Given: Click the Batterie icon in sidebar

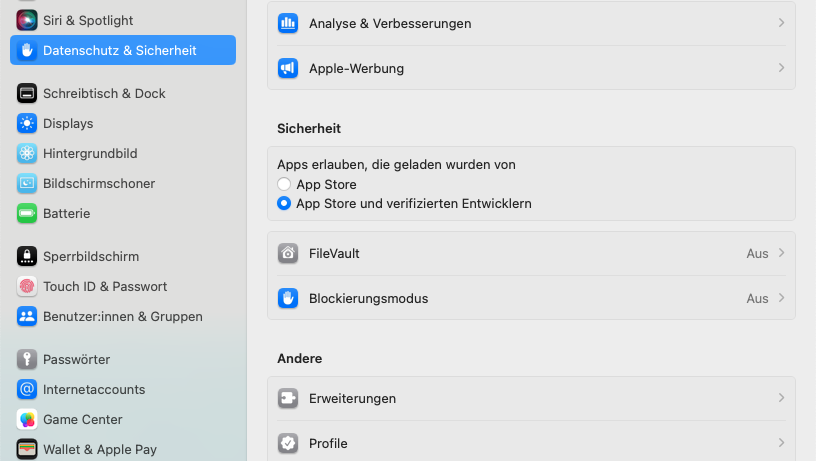Looking at the screenshot, I should coord(27,213).
